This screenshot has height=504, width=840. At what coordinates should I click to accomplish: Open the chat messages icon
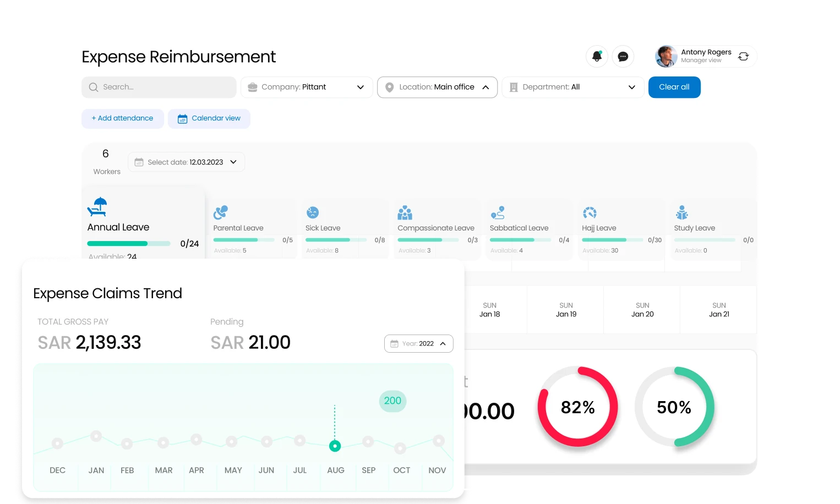pyautogui.click(x=623, y=56)
